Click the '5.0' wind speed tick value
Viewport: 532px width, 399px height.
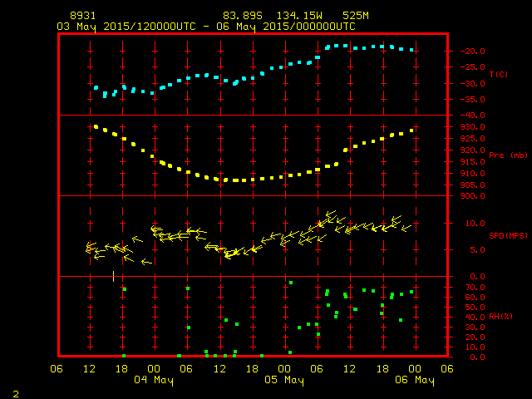tap(477, 250)
